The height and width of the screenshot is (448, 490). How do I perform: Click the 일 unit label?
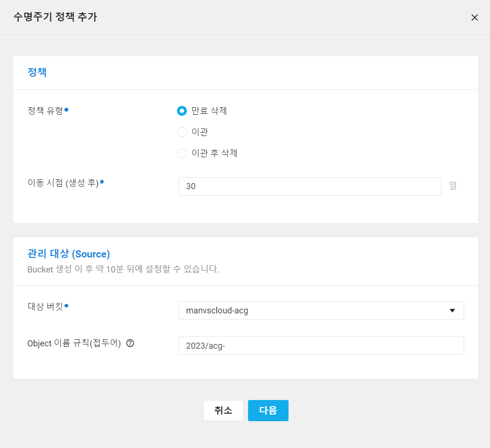pyautogui.click(x=453, y=186)
